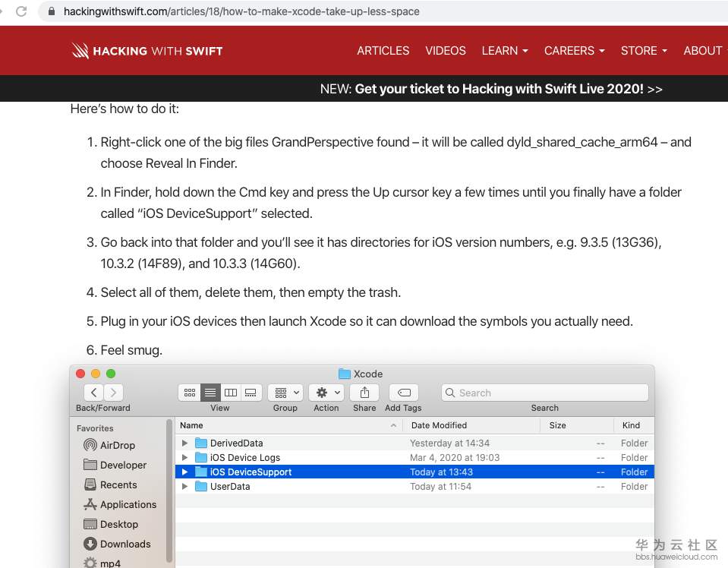Image resolution: width=728 pixels, height=568 pixels.
Task: Click the browser reload icon
Action: [21, 11]
